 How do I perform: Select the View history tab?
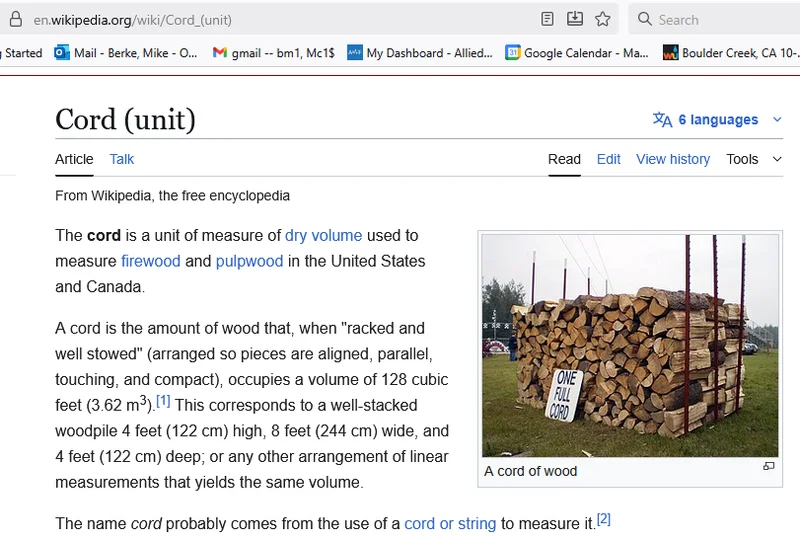pyautogui.click(x=673, y=159)
